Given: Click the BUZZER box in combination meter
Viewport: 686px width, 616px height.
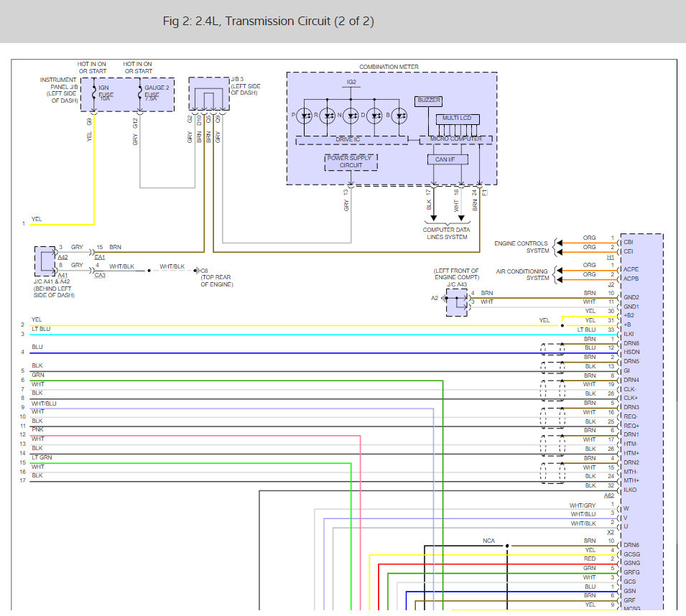Looking at the screenshot, I should [x=428, y=101].
